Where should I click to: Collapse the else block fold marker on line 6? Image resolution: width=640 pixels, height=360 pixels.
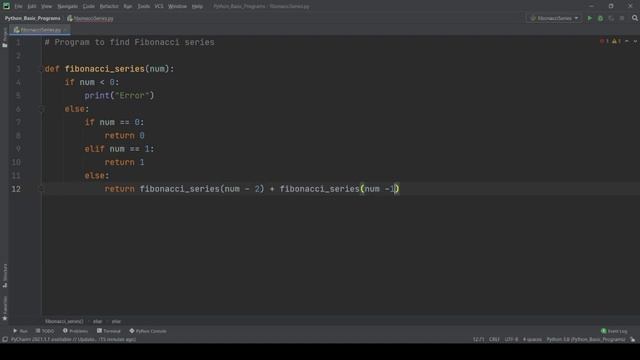click(x=41, y=109)
